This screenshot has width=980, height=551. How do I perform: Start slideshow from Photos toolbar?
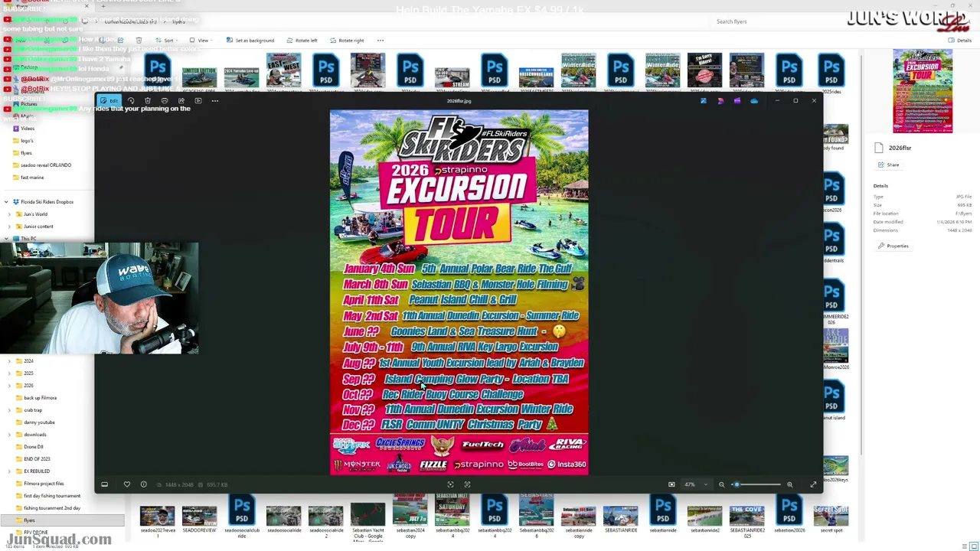point(198,101)
